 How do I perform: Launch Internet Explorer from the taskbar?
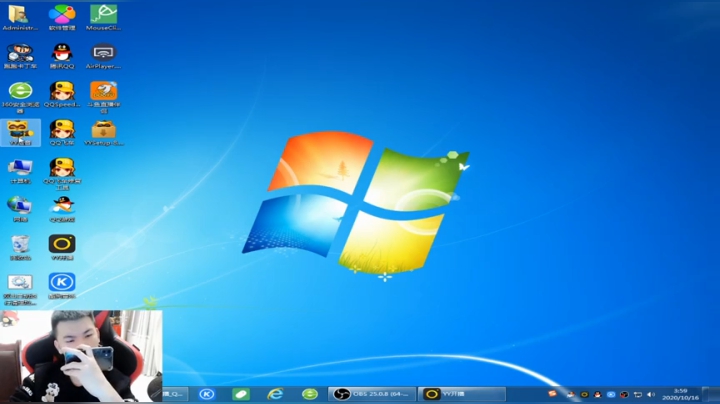[275, 394]
